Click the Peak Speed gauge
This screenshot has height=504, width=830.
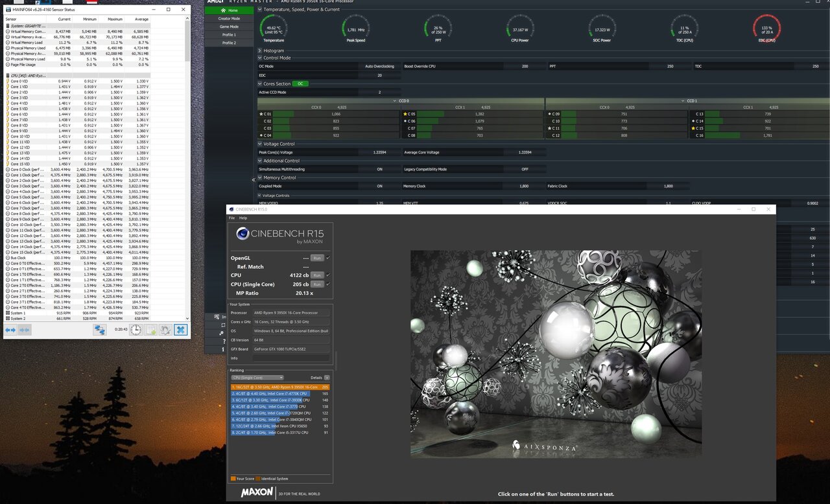pos(355,28)
